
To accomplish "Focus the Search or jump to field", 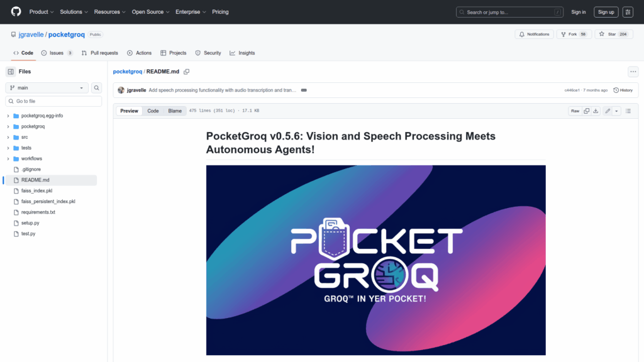I will tap(509, 12).
